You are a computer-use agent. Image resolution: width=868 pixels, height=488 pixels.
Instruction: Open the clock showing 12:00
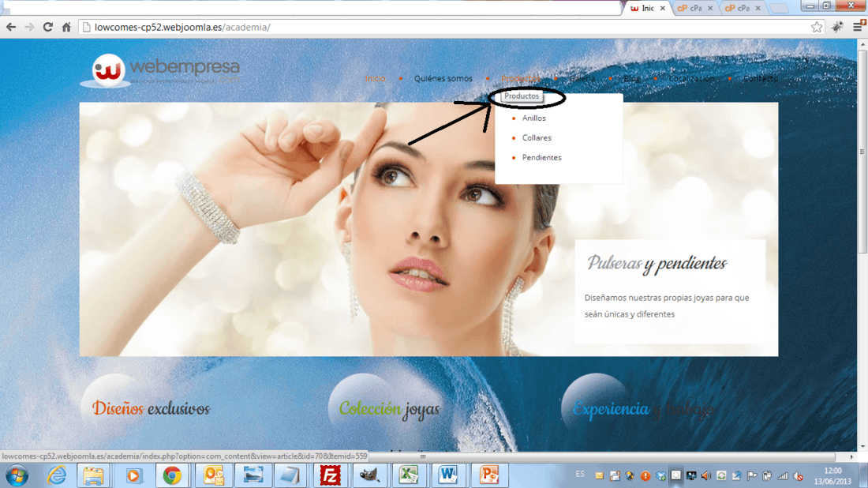coord(832,476)
